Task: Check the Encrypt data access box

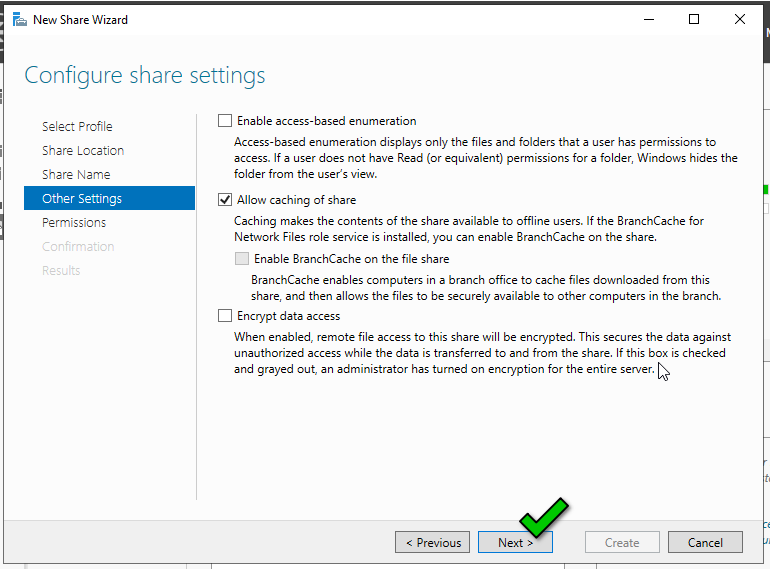Action: [225, 316]
